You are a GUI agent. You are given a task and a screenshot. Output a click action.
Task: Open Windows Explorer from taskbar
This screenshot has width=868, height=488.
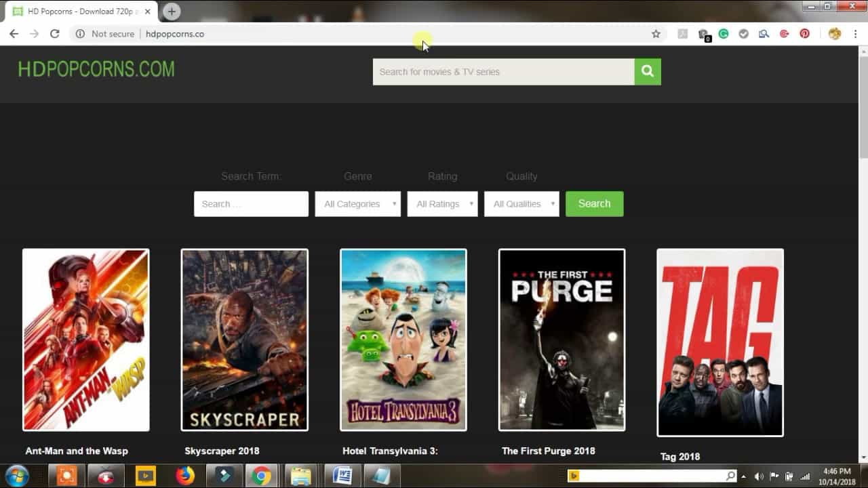click(300, 476)
